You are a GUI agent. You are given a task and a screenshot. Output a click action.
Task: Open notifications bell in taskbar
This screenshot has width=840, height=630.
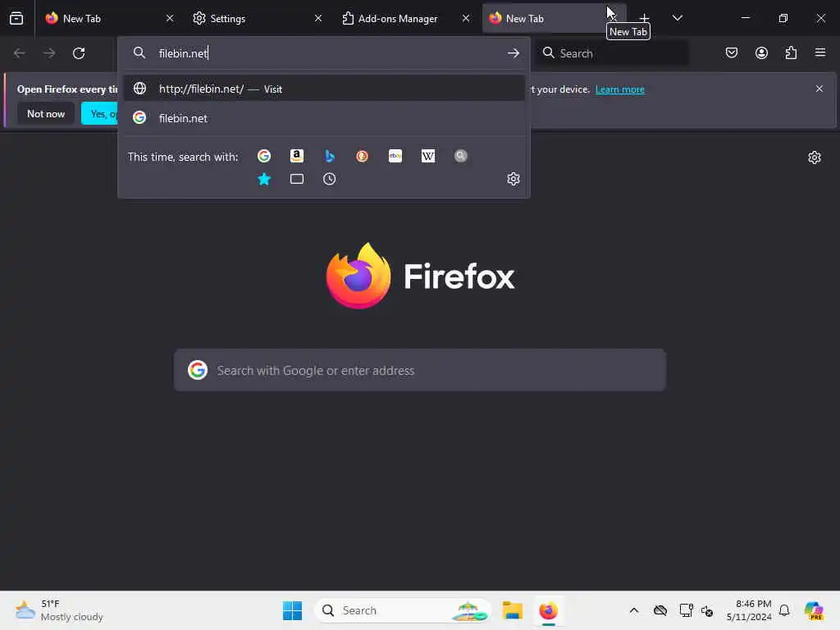tap(784, 610)
